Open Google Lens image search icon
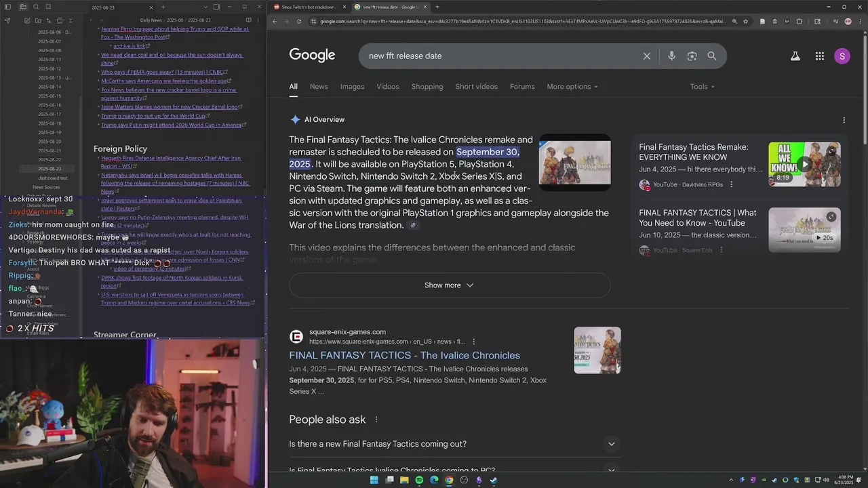The image size is (868, 488). coord(692,56)
